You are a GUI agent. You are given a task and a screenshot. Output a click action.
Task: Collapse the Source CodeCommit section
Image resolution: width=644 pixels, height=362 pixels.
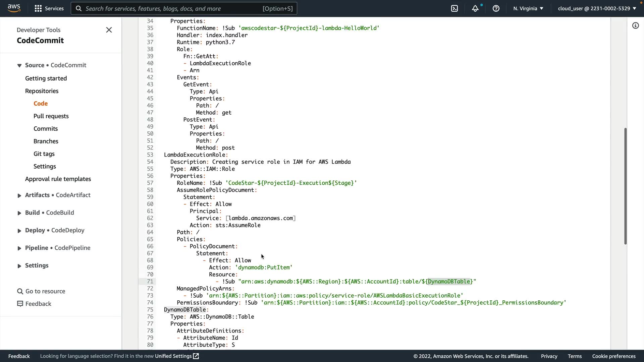pos(19,65)
